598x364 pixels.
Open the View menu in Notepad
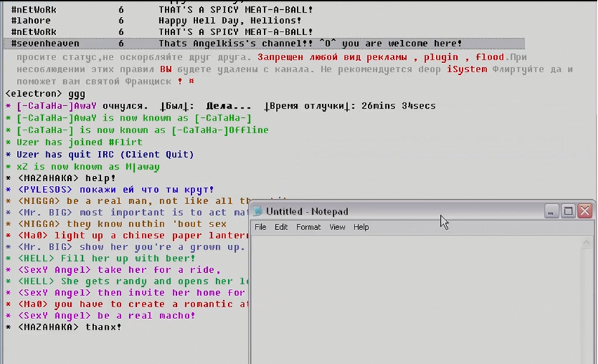(337, 227)
